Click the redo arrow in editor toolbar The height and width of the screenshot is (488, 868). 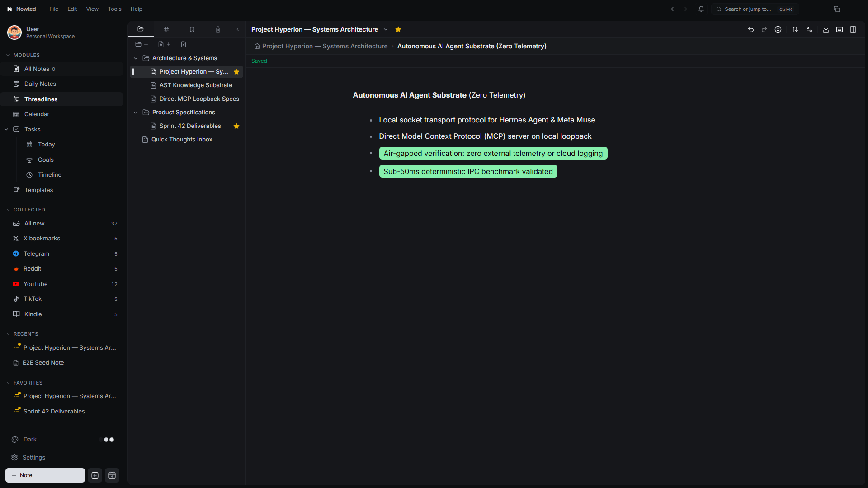click(x=764, y=29)
